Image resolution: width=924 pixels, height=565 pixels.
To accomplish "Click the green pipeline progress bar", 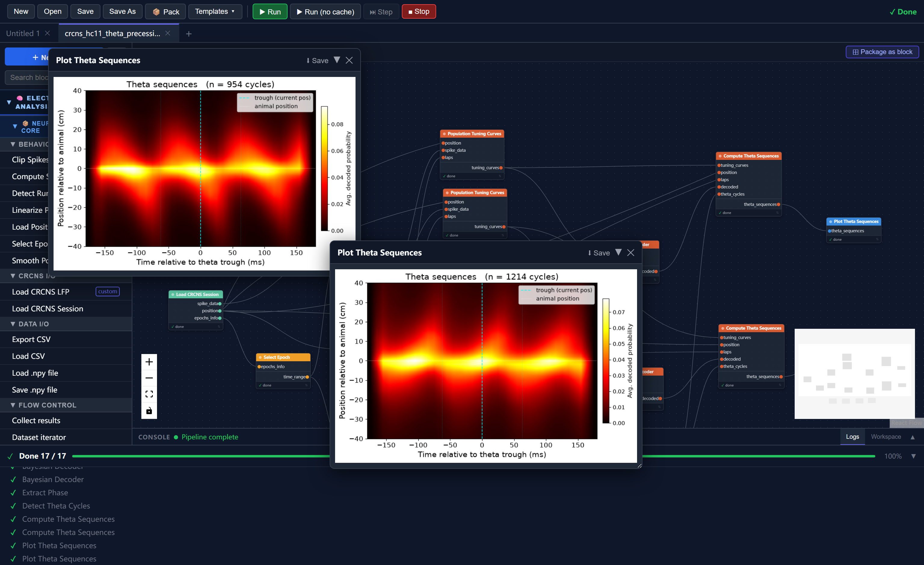I will (473, 456).
